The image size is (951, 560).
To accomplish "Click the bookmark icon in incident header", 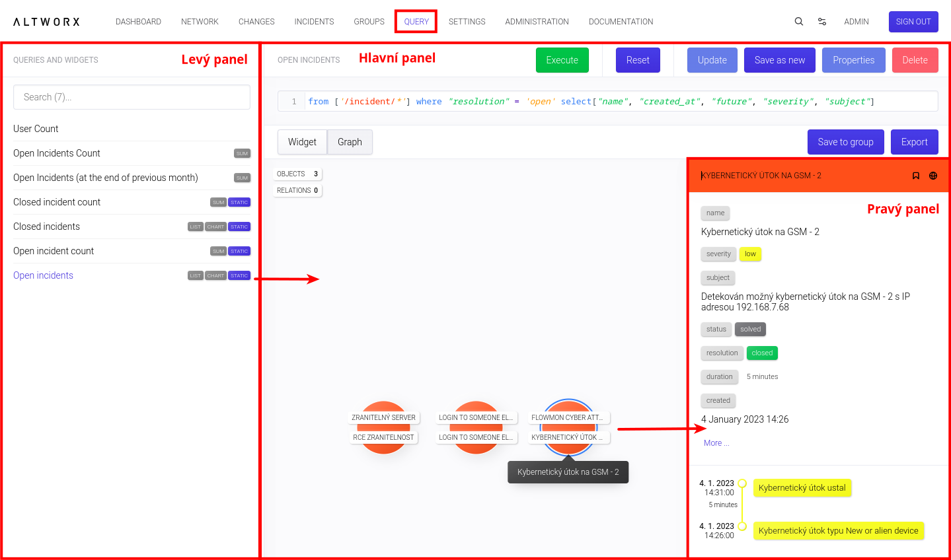I will [916, 176].
